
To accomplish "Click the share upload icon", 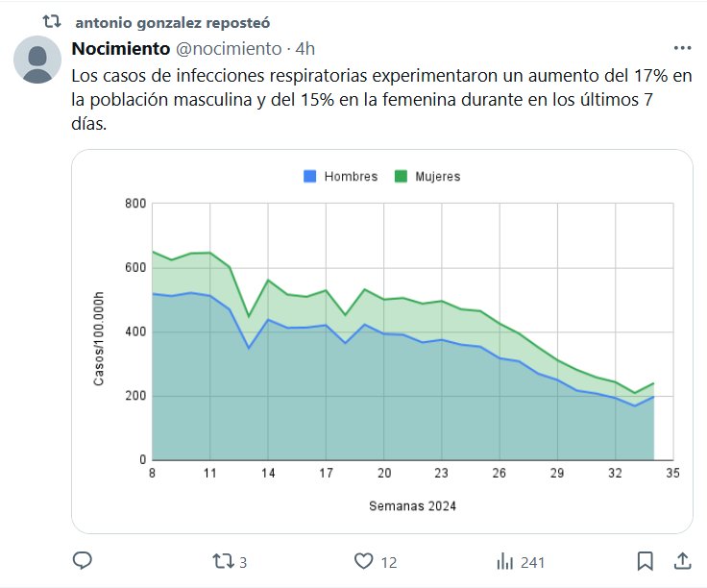I will point(681,560).
